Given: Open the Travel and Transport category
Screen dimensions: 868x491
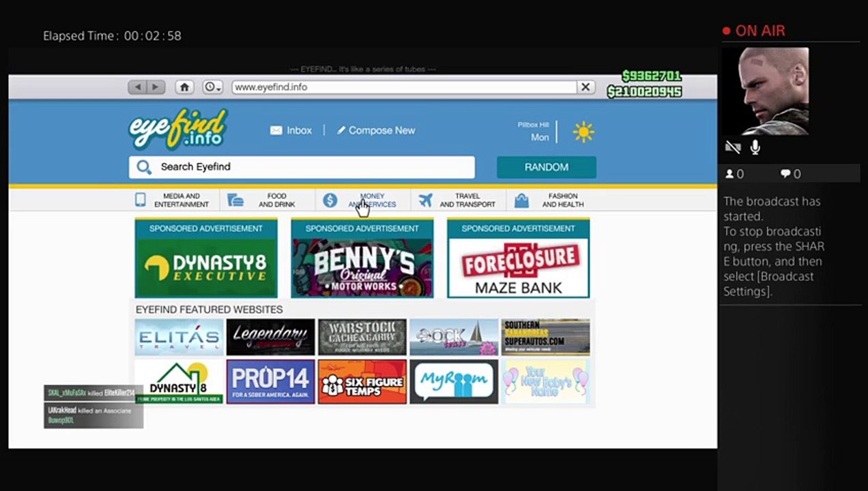Looking at the screenshot, I should (467, 200).
